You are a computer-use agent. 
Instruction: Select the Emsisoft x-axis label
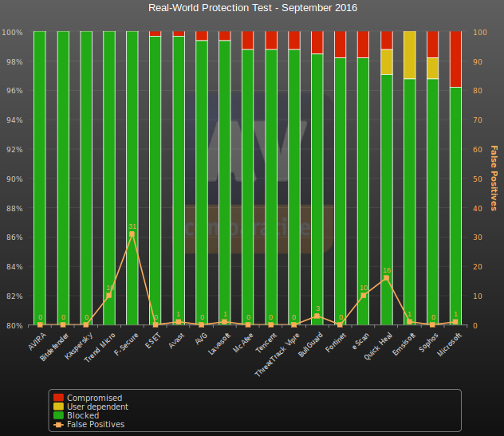pyautogui.click(x=404, y=344)
